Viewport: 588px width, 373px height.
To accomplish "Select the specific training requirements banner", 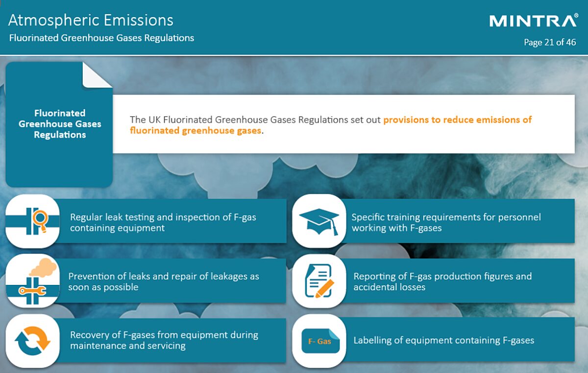I will click(460, 221).
